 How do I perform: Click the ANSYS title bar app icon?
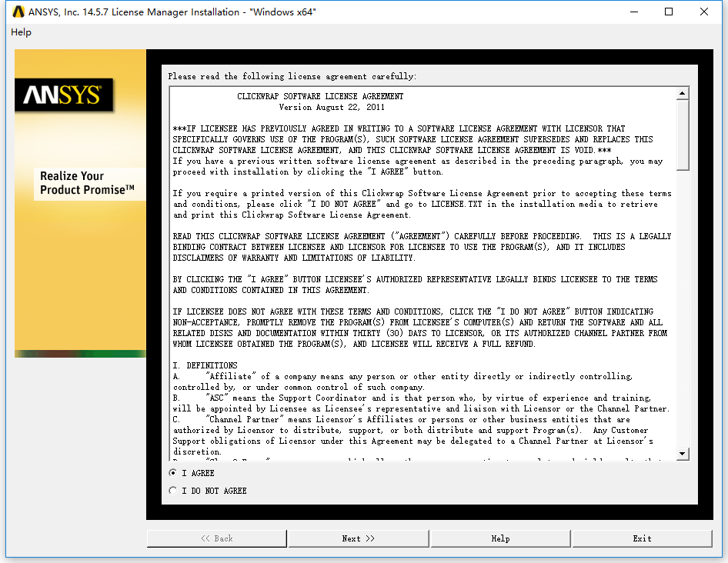(x=18, y=12)
